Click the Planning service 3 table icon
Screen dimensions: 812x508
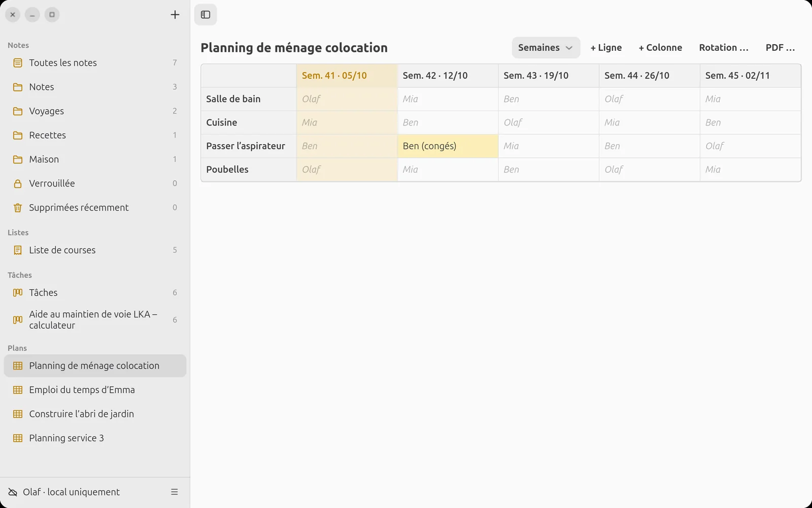(18, 438)
